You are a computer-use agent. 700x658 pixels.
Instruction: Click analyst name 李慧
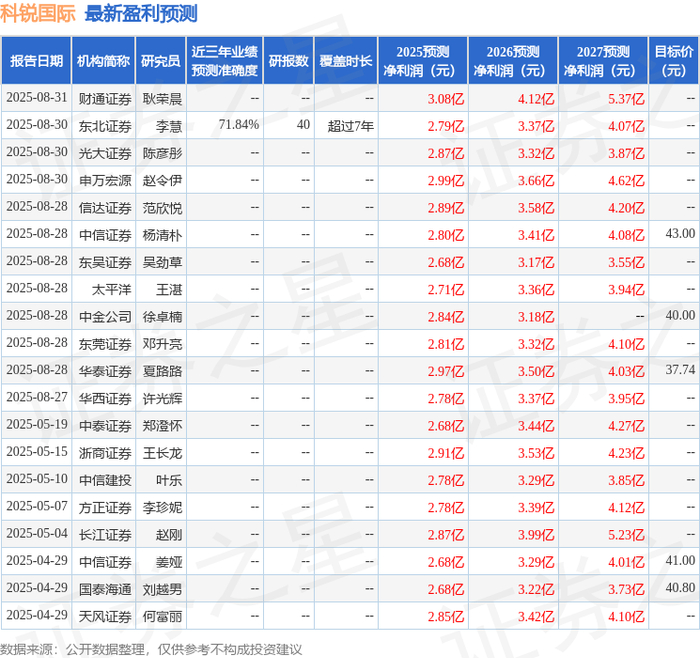pos(169,126)
